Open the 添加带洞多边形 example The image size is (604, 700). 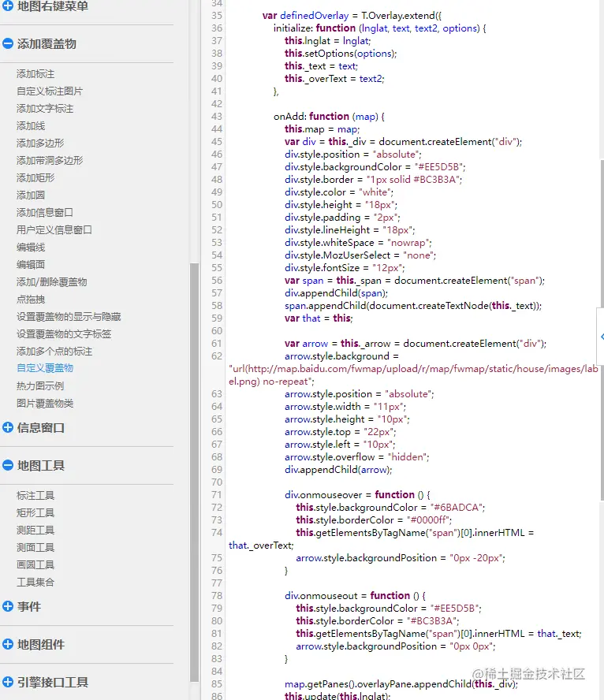[x=50, y=160]
